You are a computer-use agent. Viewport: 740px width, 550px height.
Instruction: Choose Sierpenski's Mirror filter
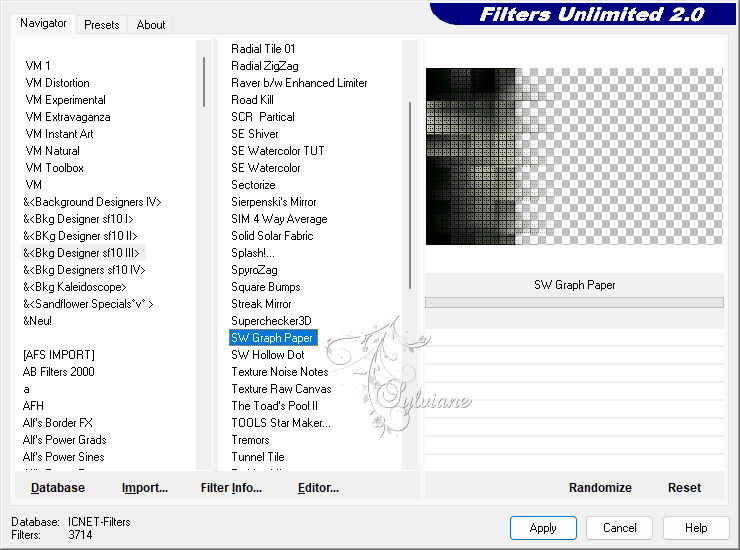click(273, 202)
